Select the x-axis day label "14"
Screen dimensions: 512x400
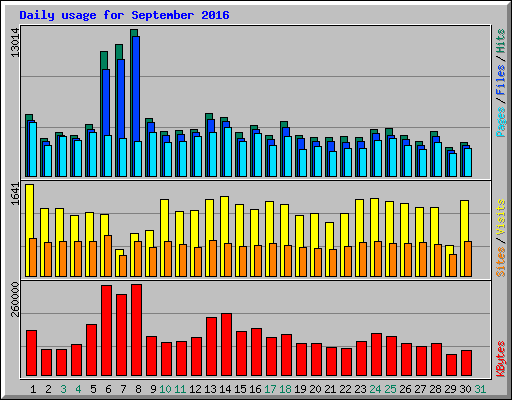point(225,389)
